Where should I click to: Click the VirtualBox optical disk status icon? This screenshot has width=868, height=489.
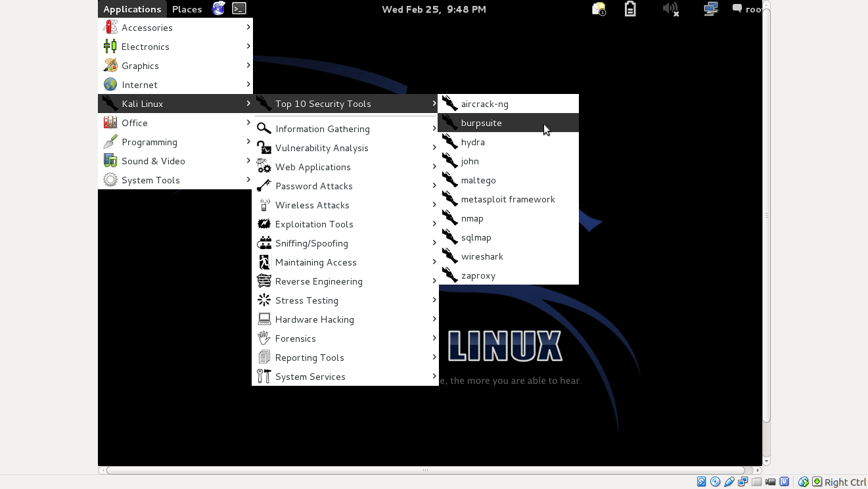715,482
